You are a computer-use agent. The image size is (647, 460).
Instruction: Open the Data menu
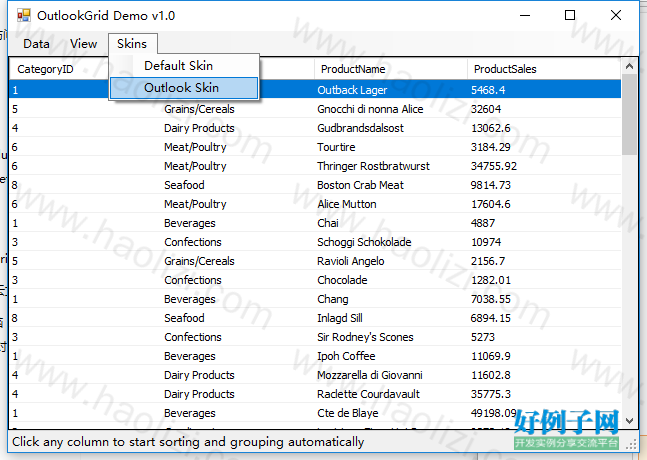tap(36, 44)
